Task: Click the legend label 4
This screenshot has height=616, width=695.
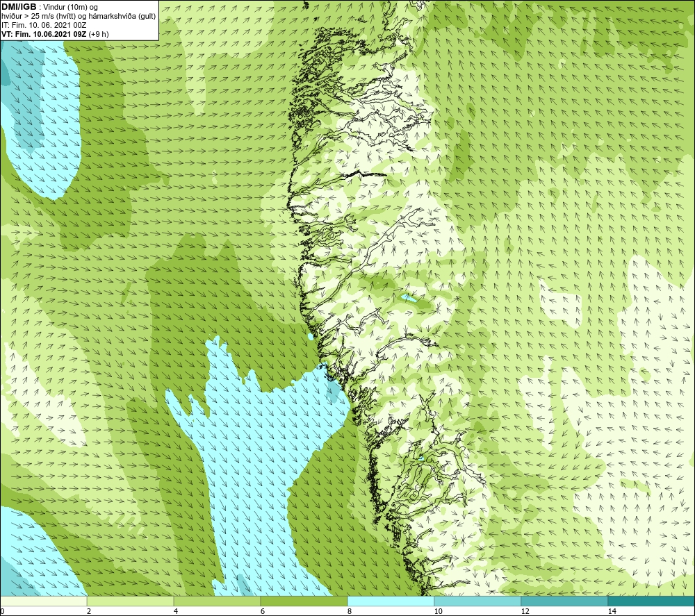Action: (176, 611)
